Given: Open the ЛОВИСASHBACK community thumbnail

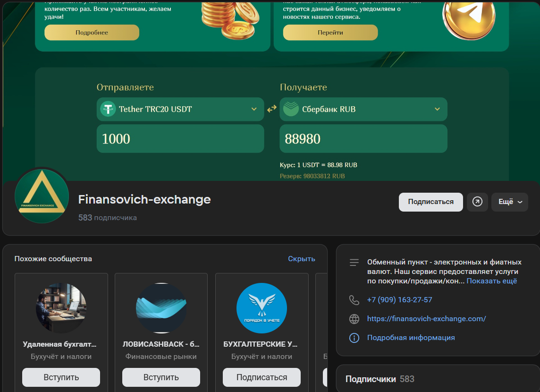Looking at the screenshot, I should (161, 308).
